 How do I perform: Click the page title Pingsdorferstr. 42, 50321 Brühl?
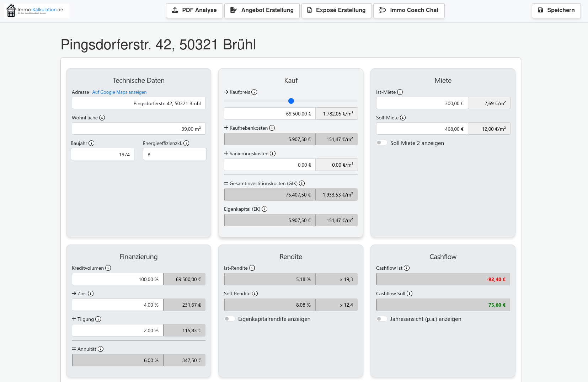[x=158, y=45]
